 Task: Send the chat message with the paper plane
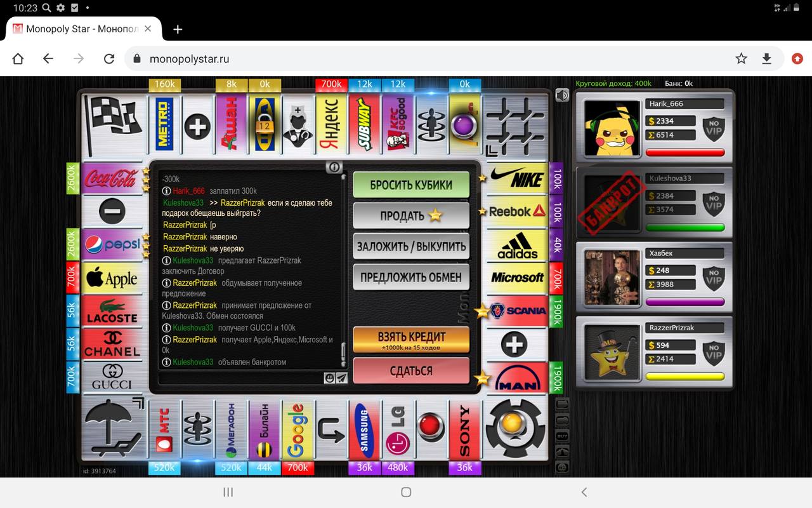(341, 378)
